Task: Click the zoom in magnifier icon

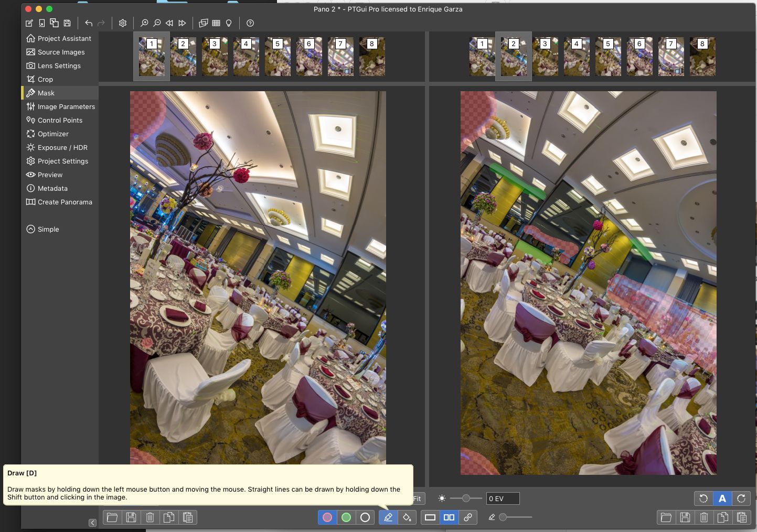Action: pyautogui.click(x=144, y=23)
